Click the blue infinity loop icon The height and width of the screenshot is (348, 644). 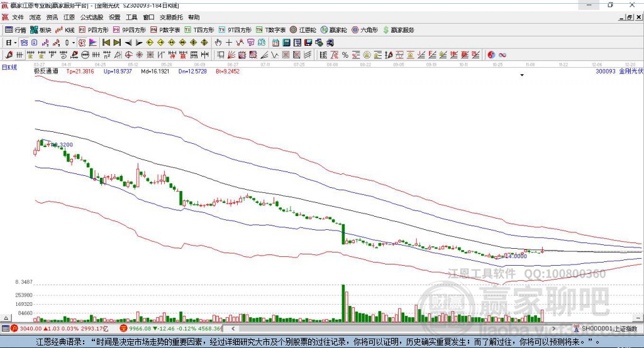pyautogui.click(x=502, y=55)
